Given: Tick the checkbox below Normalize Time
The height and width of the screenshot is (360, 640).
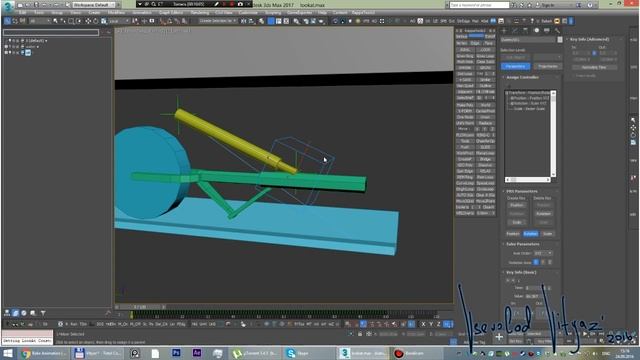Looking at the screenshot, I should (x=573, y=76).
